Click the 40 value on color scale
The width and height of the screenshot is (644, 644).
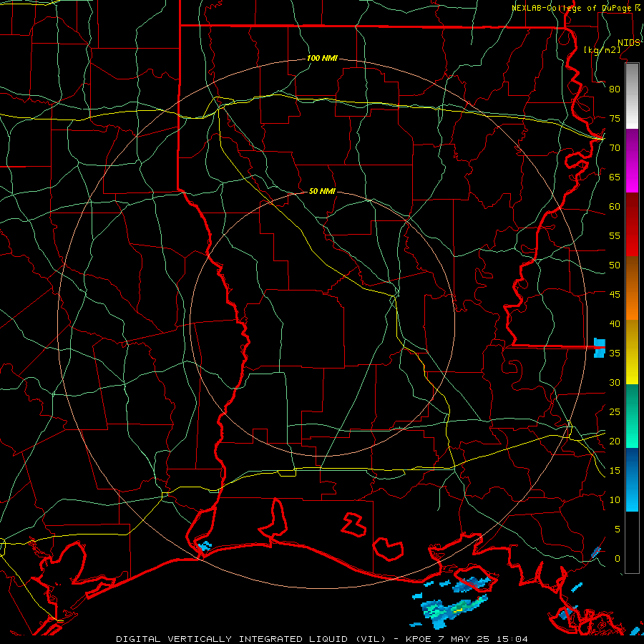(x=615, y=323)
